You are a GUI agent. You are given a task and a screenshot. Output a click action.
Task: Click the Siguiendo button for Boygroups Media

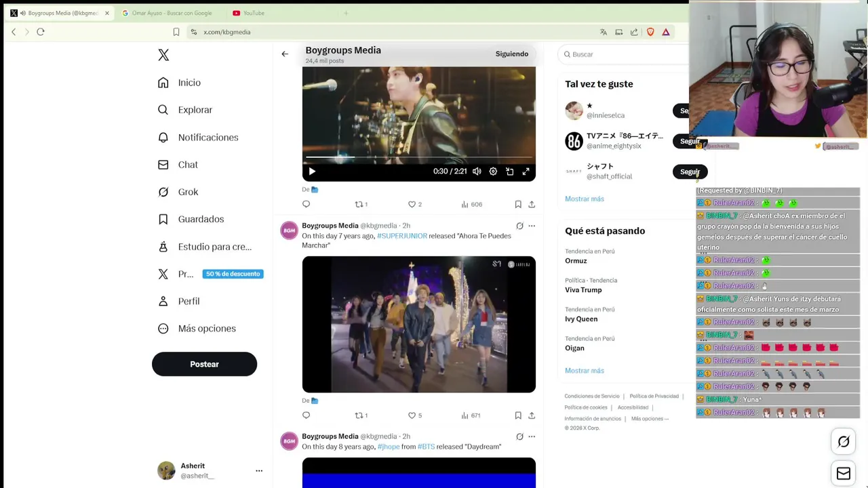tap(512, 54)
